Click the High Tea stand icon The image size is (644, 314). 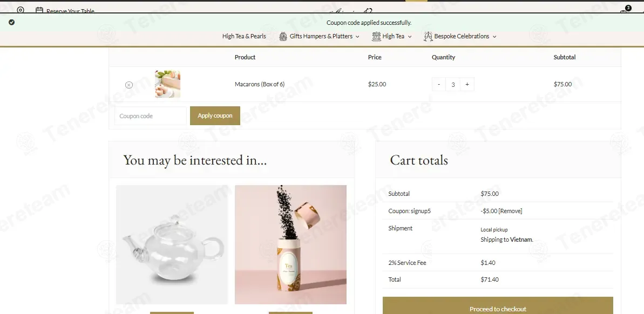[376, 36]
